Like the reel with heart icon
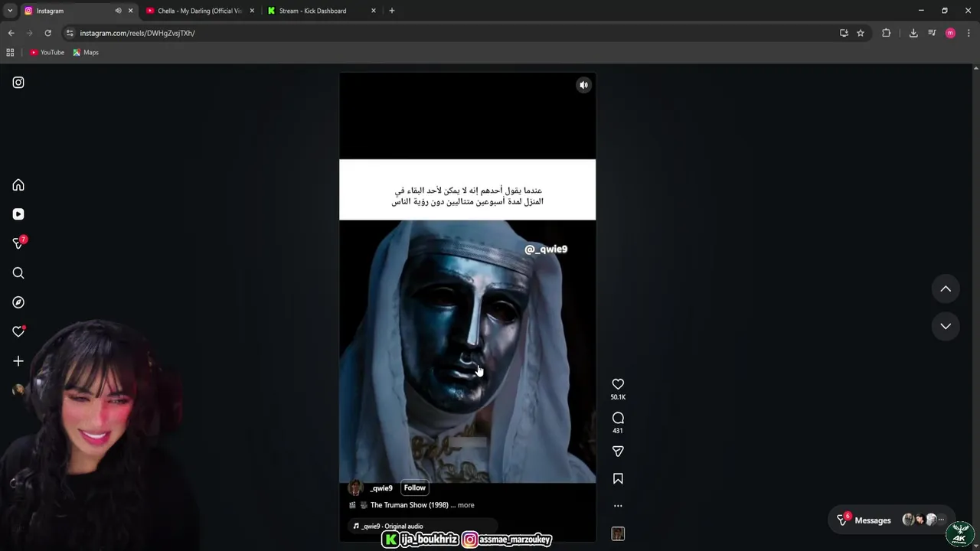This screenshot has height=551, width=980. 618,384
